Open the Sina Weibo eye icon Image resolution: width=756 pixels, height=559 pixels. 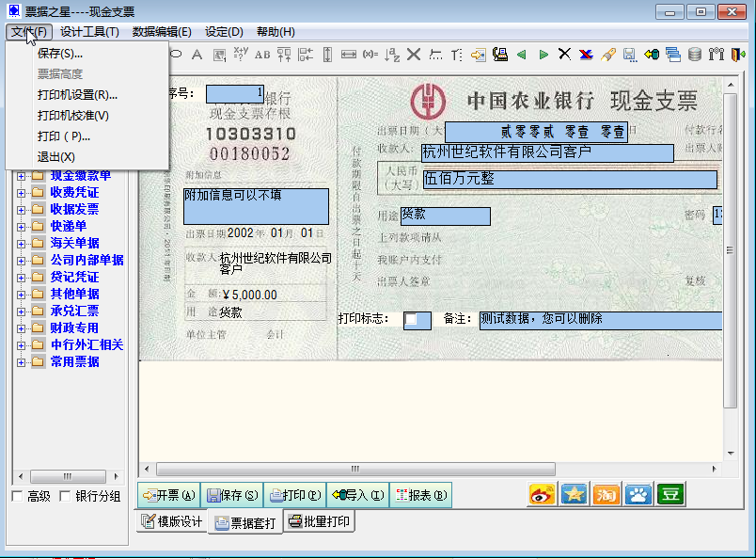point(542,495)
